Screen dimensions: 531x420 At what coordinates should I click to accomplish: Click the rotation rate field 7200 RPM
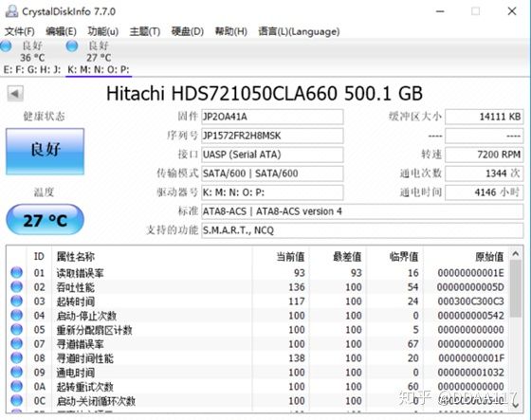485,155
